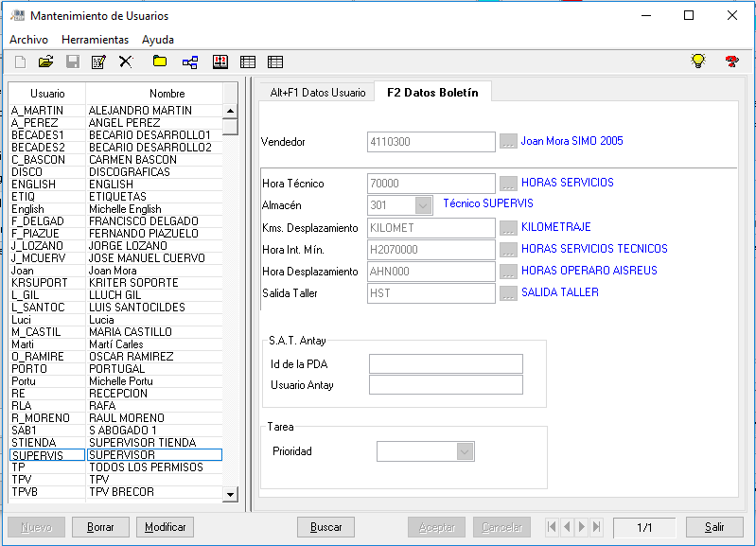Click the first table list icon
This screenshot has height=546, width=756.
pos(248,62)
